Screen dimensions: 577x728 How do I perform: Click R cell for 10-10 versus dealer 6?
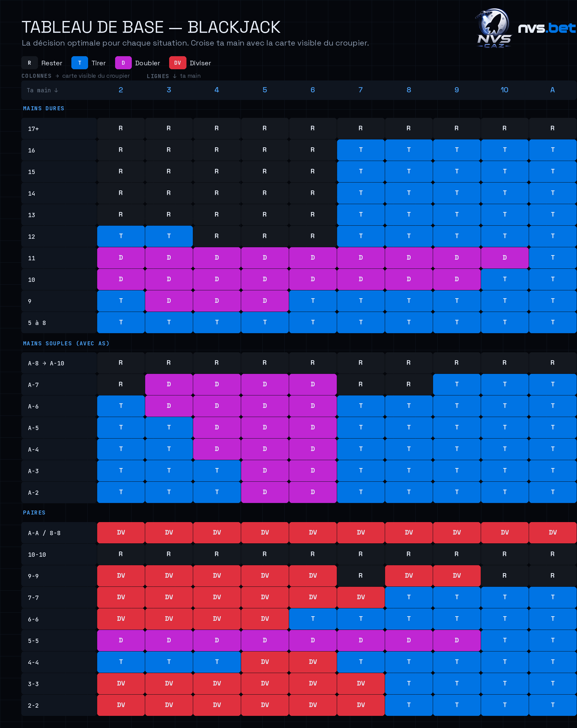coord(312,554)
